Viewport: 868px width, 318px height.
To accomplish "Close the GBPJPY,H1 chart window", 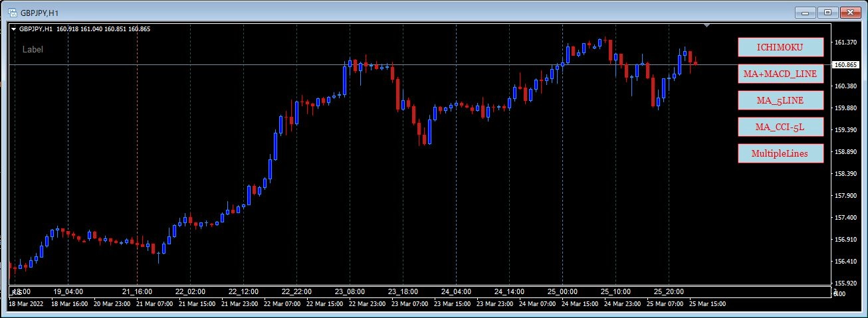I will coord(850,12).
